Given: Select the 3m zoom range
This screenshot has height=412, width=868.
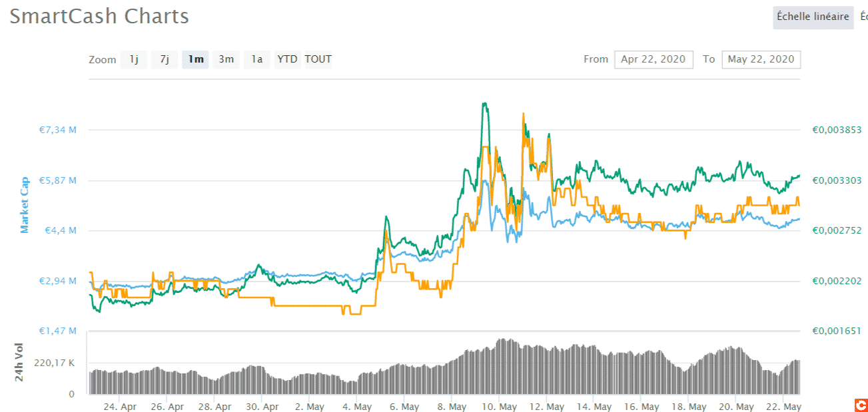Looking at the screenshot, I should click(226, 59).
